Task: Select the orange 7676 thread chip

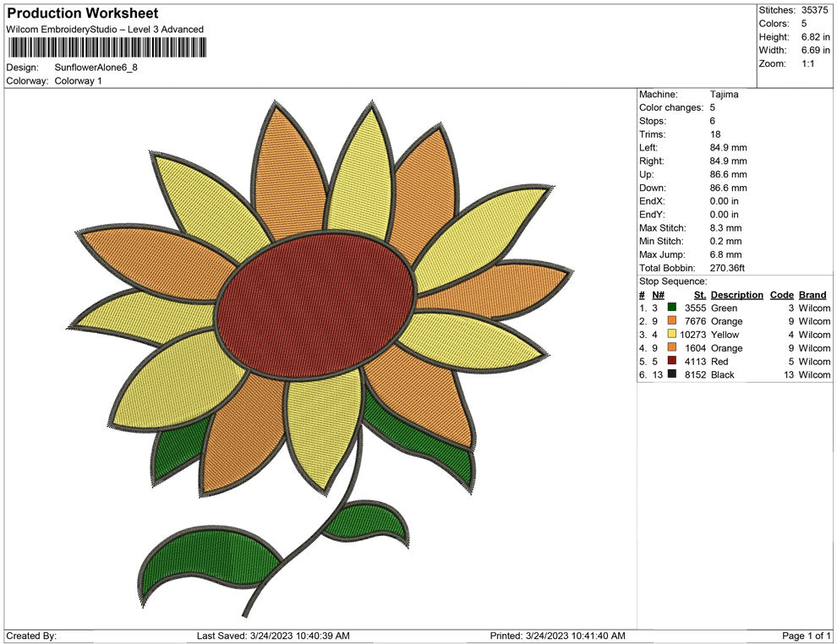Action: click(670, 321)
